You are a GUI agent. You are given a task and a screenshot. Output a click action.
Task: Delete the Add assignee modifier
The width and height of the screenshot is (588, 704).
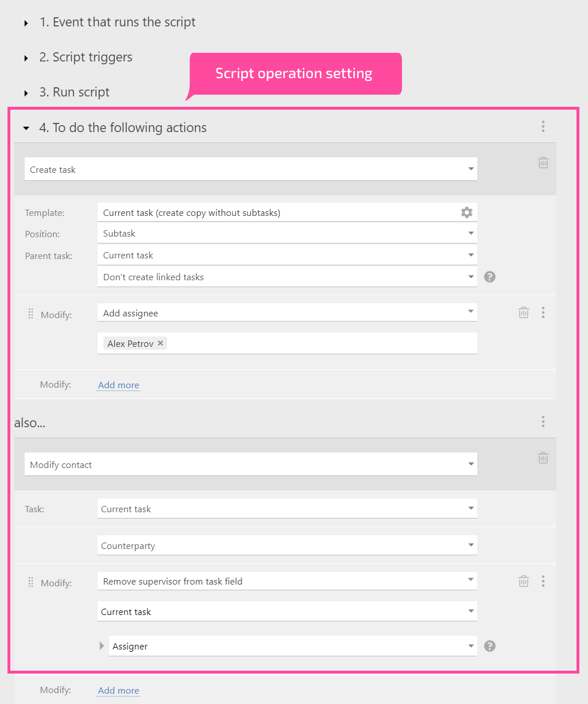(524, 312)
